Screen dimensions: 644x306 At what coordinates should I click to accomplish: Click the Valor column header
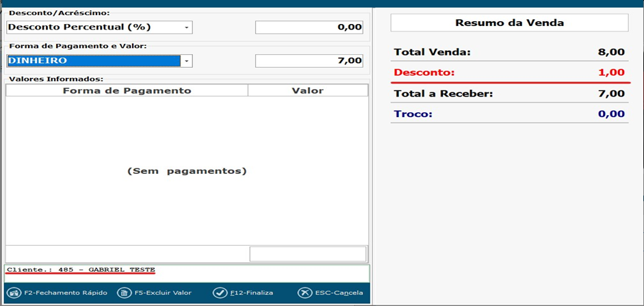pyautogui.click(x=307, y=90)
